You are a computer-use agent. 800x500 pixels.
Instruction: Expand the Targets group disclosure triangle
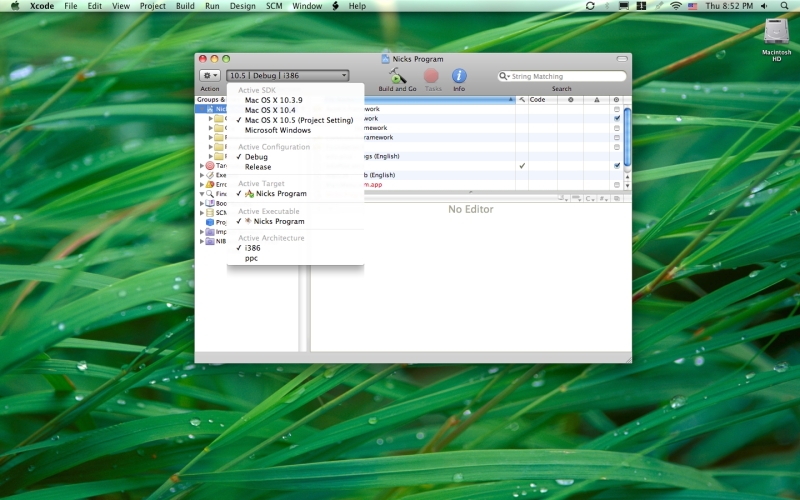click(202, 165)
